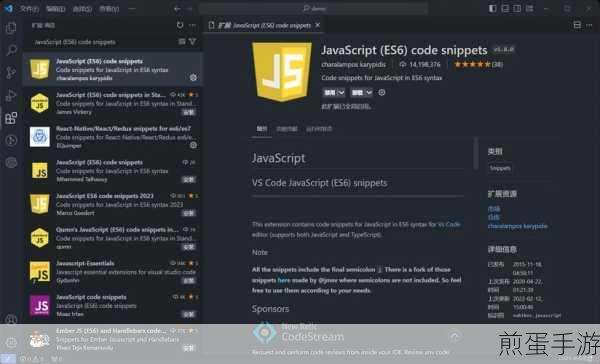This screenshot has height=364, width=600.
Task: Click the Disable extension button
Action: [x=330, y=93]
